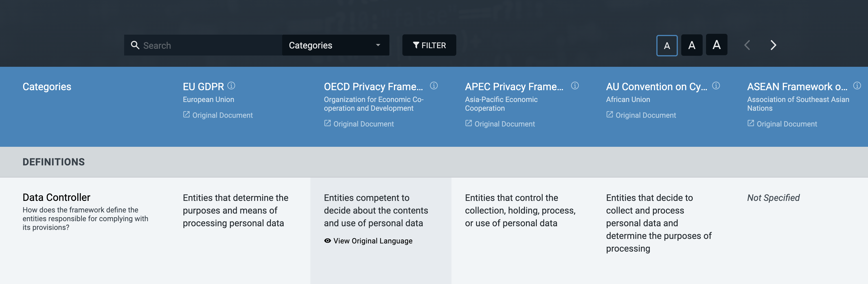Select the medium font size A

point(691,45)
